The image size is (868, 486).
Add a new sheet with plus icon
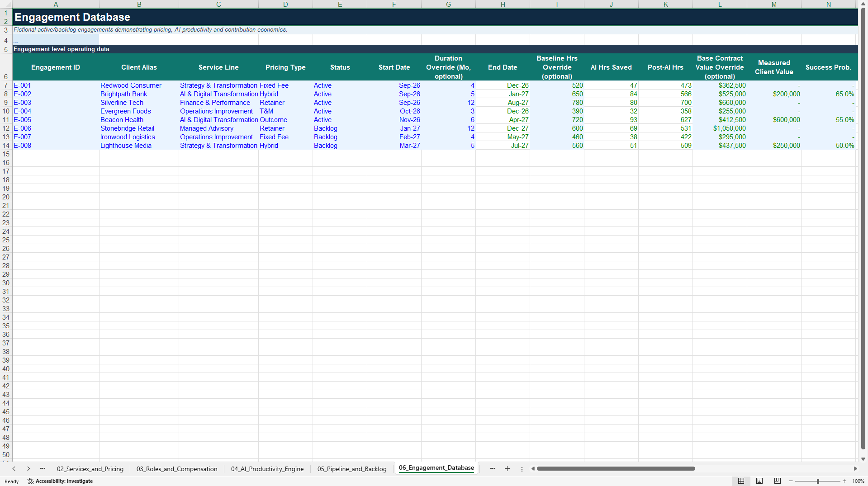click(507, 469)
